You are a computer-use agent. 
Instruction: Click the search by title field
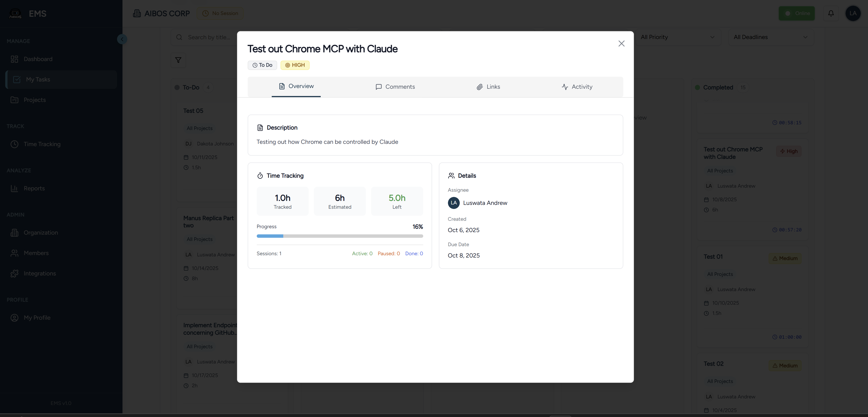(209, 37)
